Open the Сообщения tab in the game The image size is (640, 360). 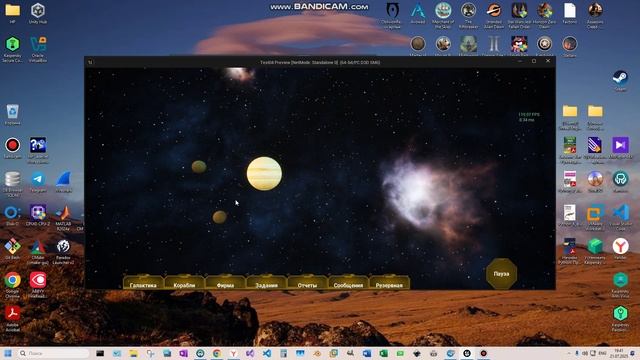click(348, 282)
